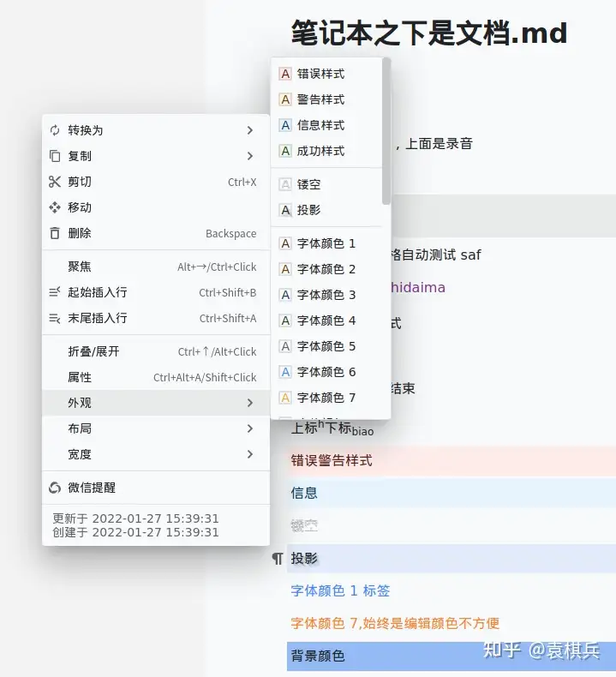This screenshot has width=616, height=677.
Task: Click the green A icon for 成功样式
Action: point(285,151)
